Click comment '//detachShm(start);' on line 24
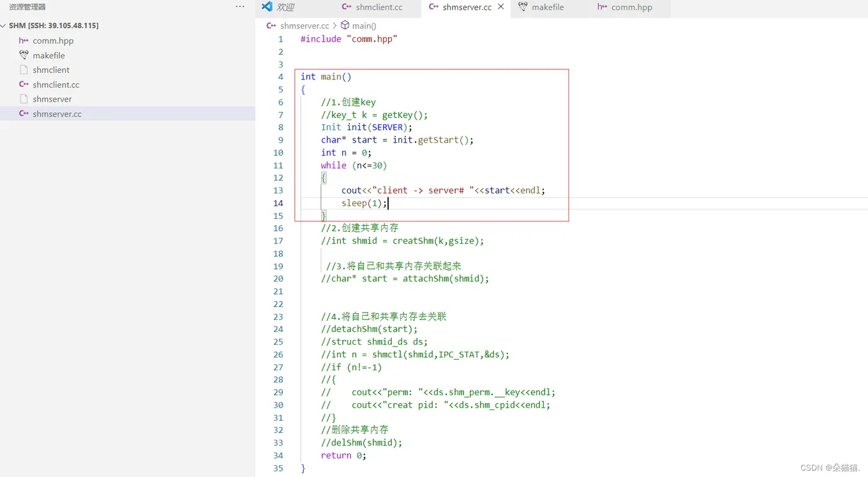The image size is (868, 477). pos(370,329)
